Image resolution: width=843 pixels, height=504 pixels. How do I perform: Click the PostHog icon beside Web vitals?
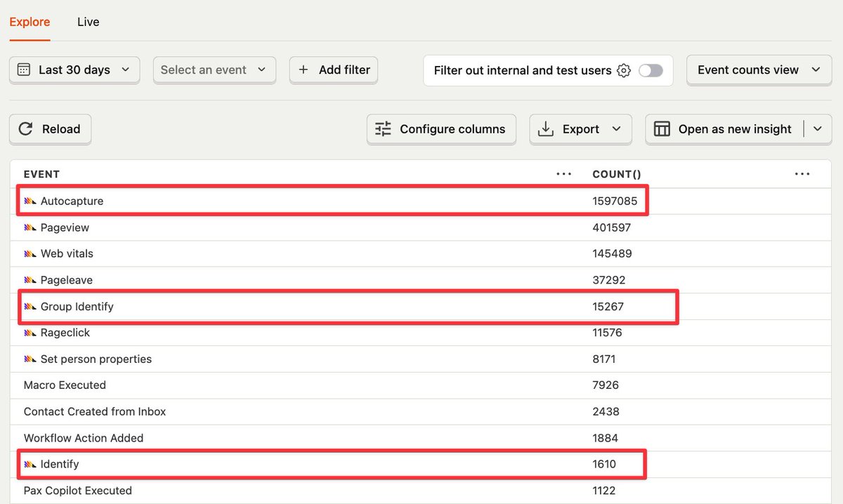[x=30, y=253]
